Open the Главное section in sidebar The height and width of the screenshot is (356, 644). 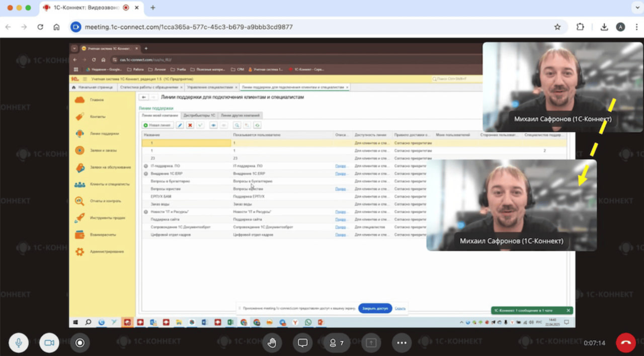[97, 100]
